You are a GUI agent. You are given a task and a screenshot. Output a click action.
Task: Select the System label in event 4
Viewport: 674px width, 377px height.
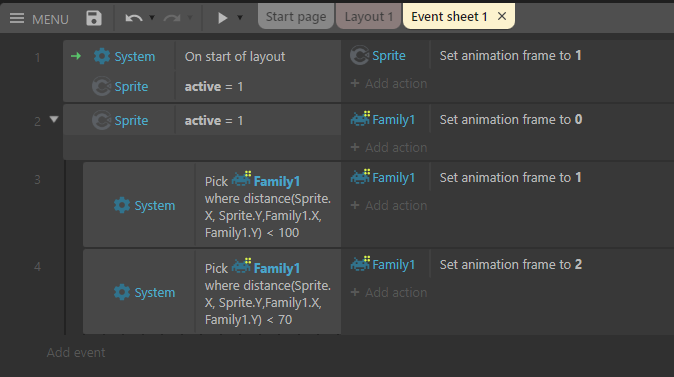point(155,292)
